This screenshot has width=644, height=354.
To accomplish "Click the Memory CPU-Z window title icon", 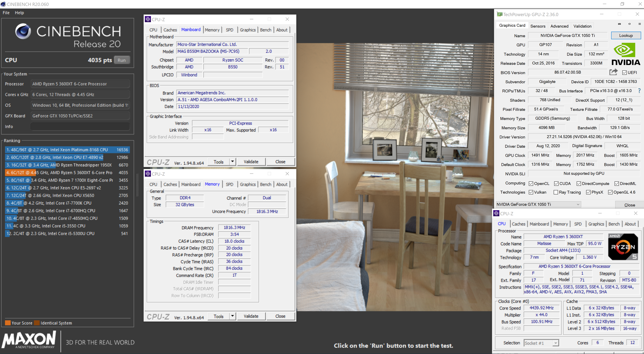I will point(148,174).
